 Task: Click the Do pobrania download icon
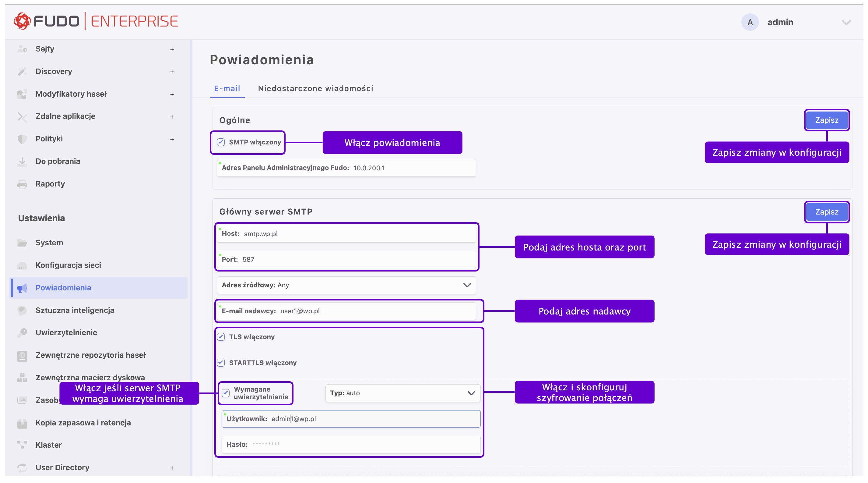pos(22,161)
